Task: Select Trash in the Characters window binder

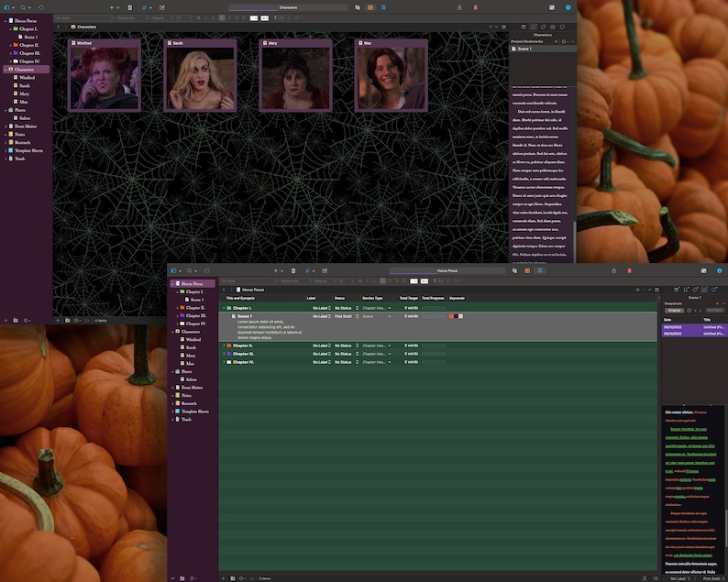Action: (x=17, y=159)
